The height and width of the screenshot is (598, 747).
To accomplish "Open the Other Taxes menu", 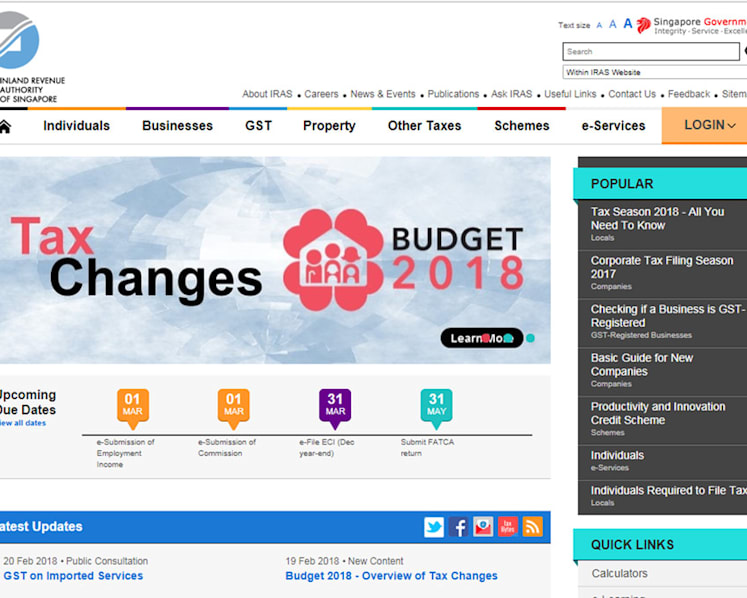I will point(424,126).
